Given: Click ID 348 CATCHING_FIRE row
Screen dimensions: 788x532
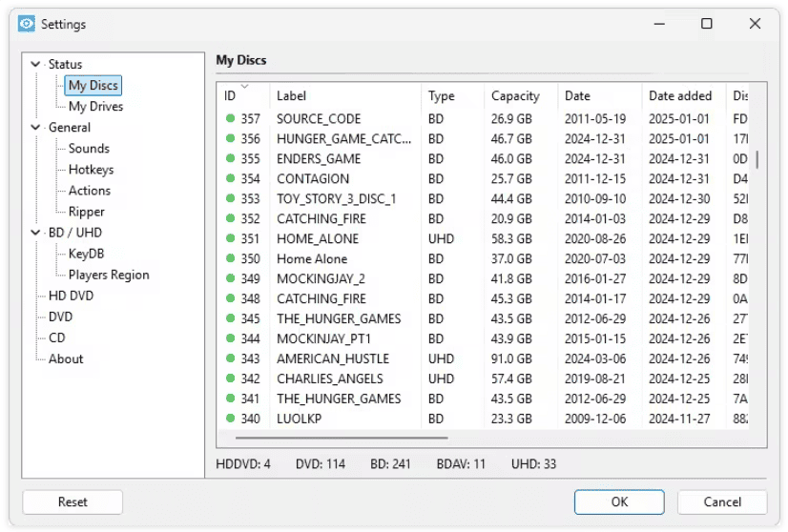Looking at the screenshot, I should pyautogui.click(x=483, y=299).
